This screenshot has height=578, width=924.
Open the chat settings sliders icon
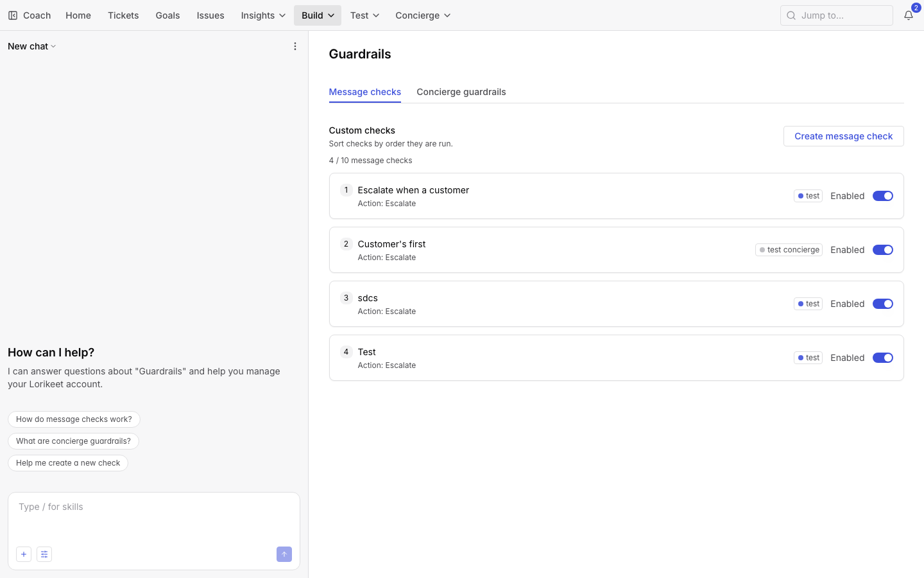tap(44, 554)
